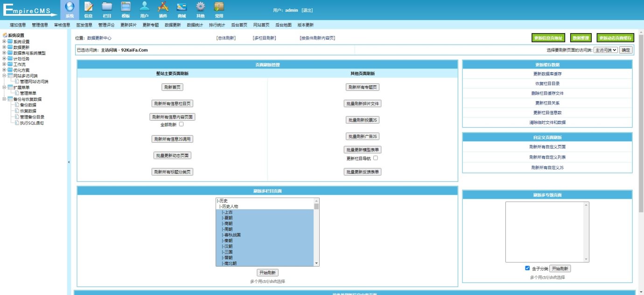Open 管理信息 in the submenu bar

(x=40, y=25)
